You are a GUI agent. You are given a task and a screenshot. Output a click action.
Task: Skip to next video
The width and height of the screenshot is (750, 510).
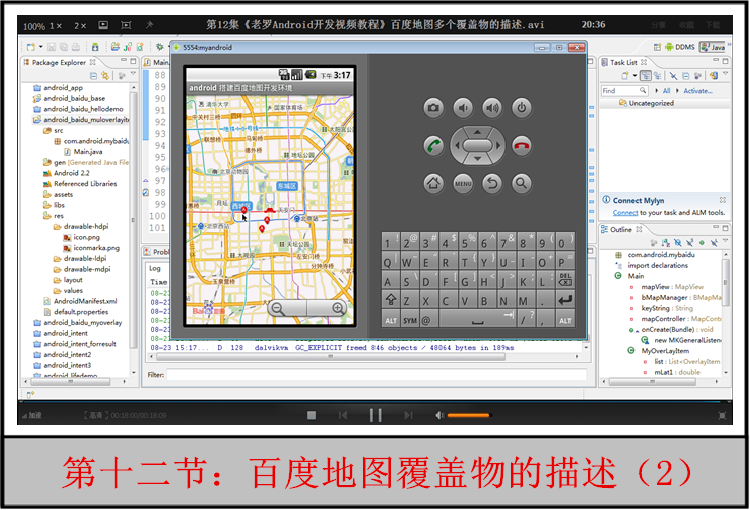[x=408, y=415]
